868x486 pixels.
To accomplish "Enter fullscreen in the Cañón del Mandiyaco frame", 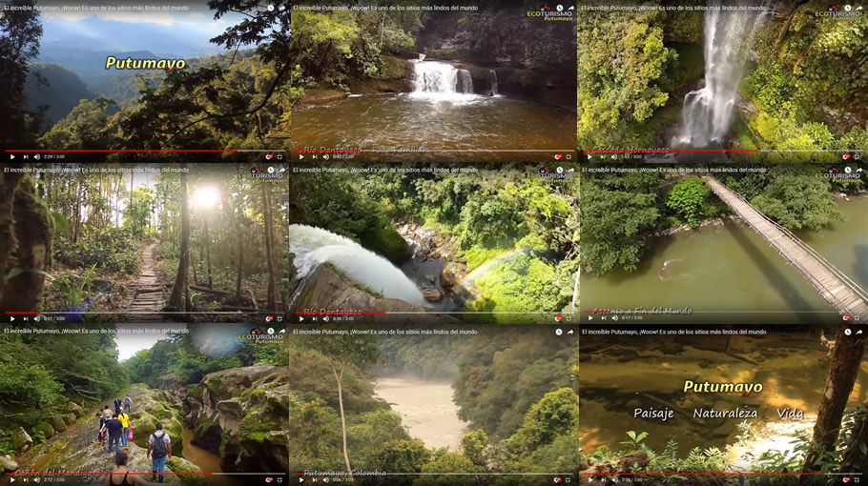I will click(x=280, y=479).
